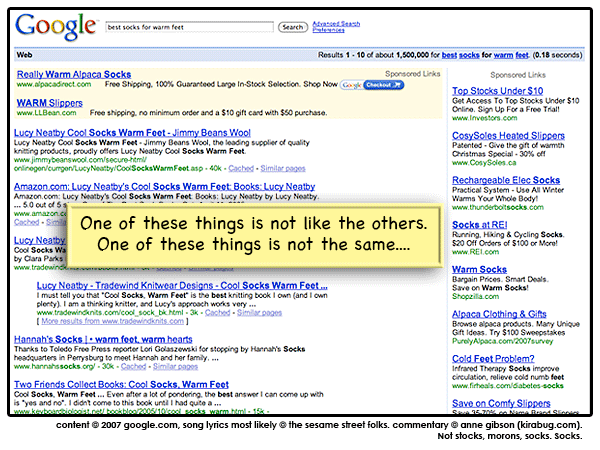The height and width of the screenshot is (450, 600).
Task: Open Cached link for hannahssocks.org result
Action: [133, 367]
